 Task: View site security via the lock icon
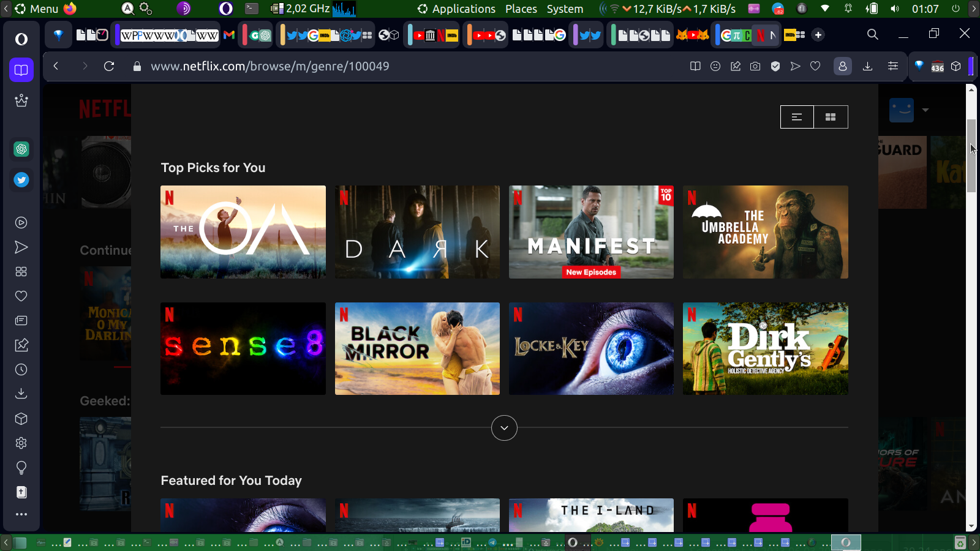tap(137, 66)
